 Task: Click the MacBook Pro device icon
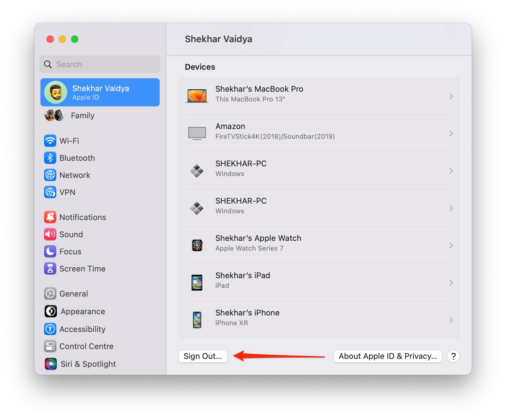coord(197,96)
